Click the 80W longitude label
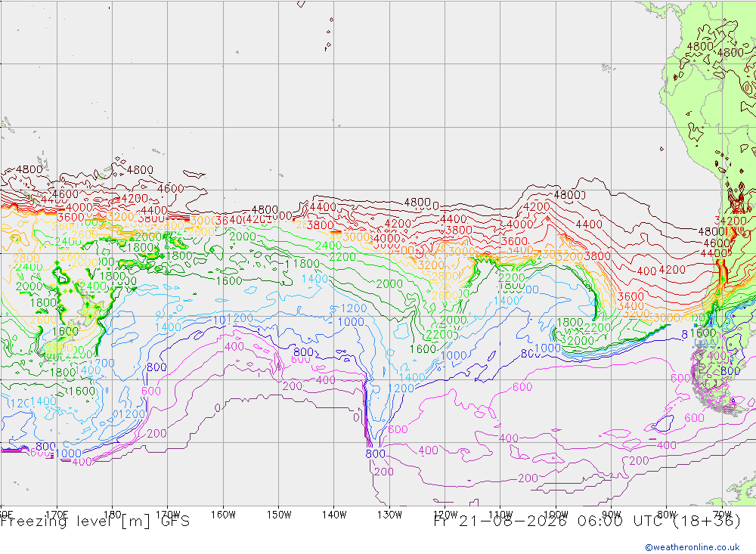 click(x=667, y=515)
